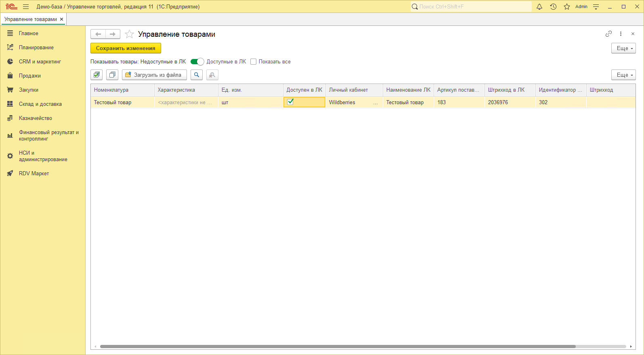Click Сохранить изменения button
The image size is (644, 355).
[x=126, y=48]
